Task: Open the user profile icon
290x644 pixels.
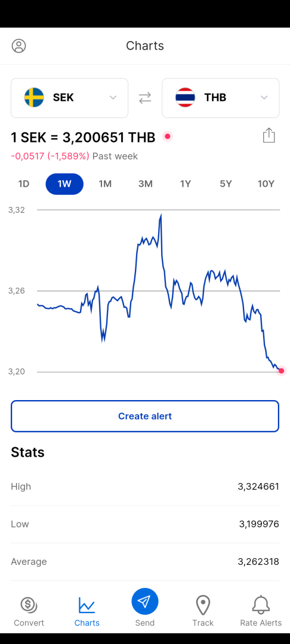Action: pyautogui.click(x=19, y=45)
